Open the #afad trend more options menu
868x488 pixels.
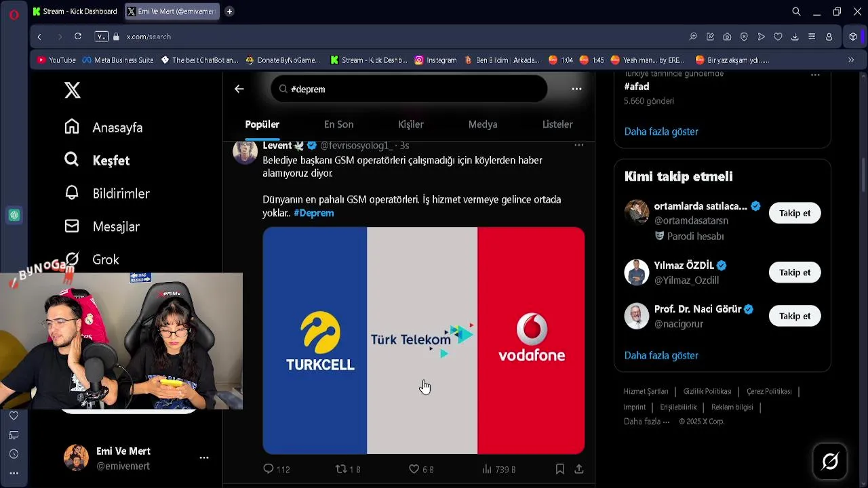tap(815, 75)
